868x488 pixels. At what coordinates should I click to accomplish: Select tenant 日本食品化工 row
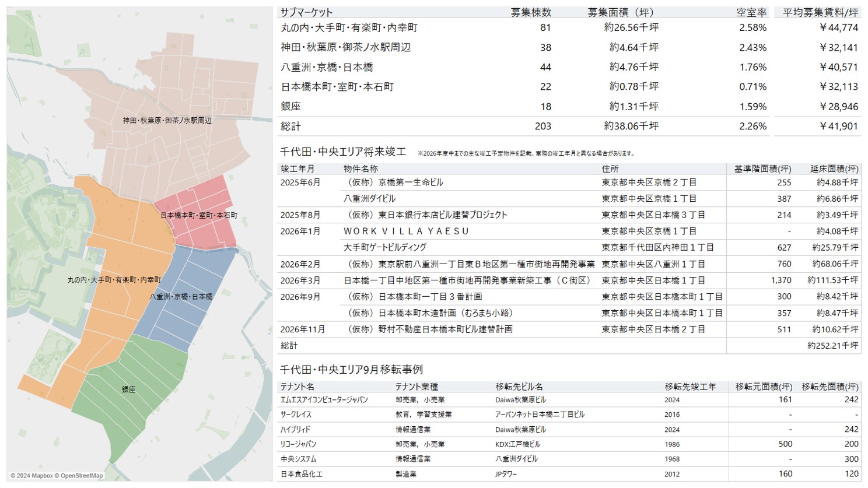(569, 474)
